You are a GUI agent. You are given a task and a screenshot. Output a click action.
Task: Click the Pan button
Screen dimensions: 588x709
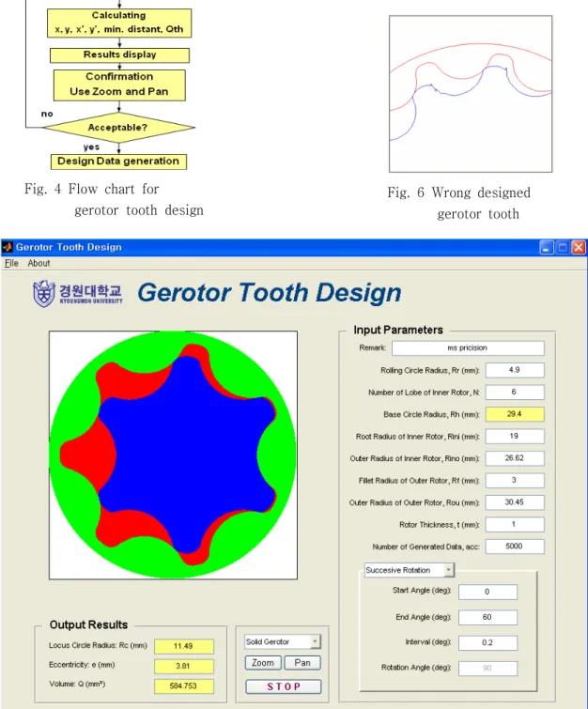point(302,663)
